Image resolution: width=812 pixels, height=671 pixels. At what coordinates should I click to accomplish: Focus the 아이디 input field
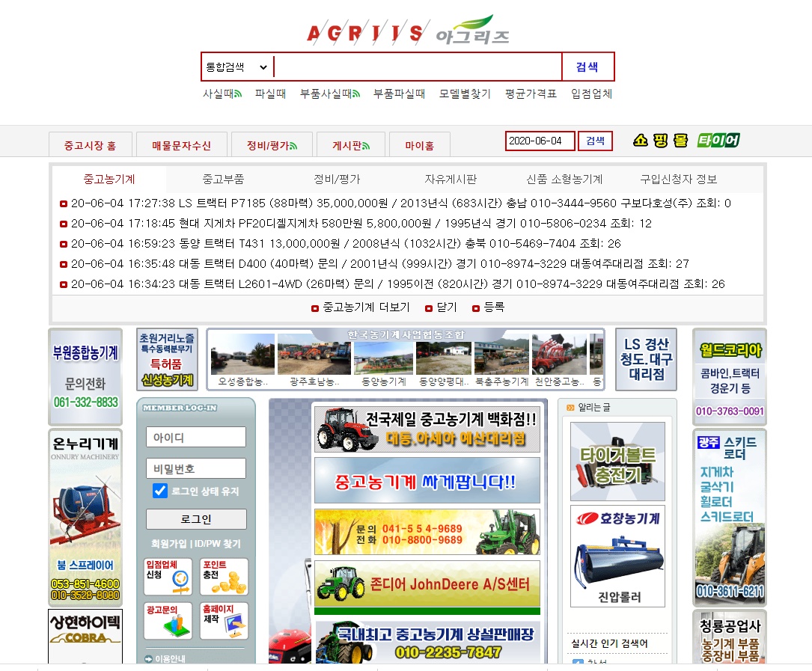point(196,437)
